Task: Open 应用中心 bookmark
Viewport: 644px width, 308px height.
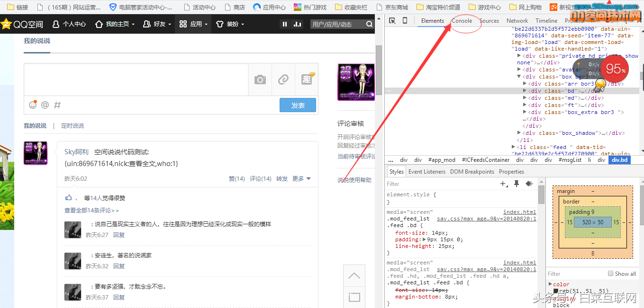Action: click(x=269, y=7)
